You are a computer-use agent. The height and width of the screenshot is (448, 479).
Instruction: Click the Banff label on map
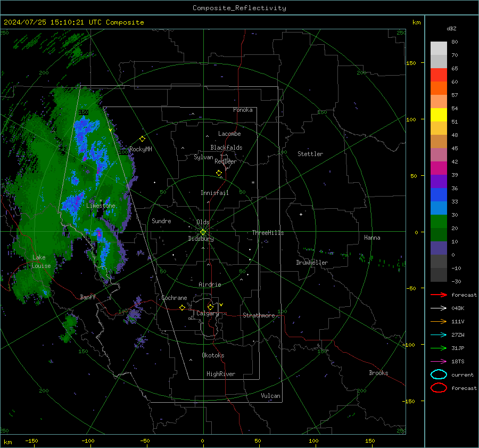point(88,297)
